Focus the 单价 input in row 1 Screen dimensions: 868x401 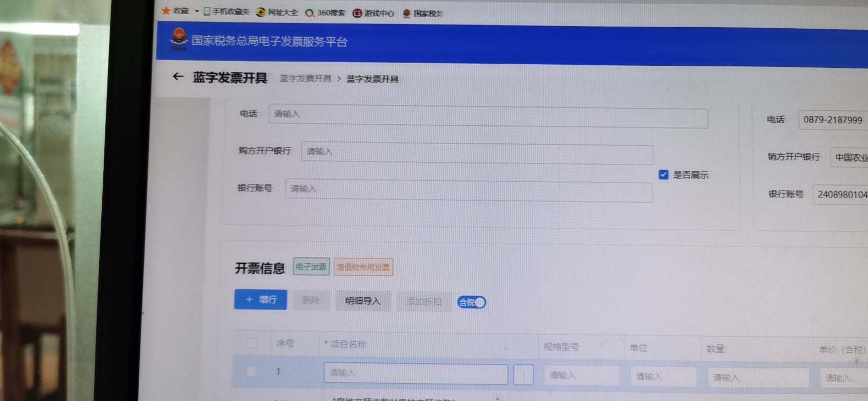click(x=844, y=379)
